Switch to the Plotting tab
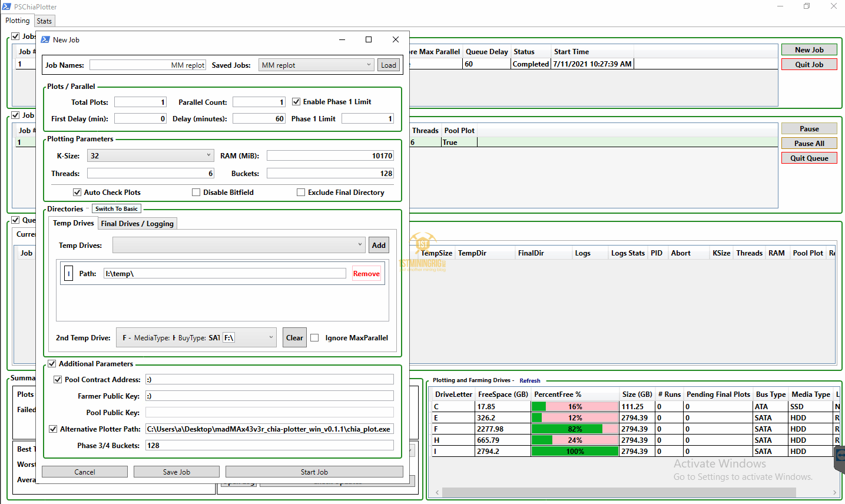The height and width of the screenshot is (504, 845). pos(18,21)
